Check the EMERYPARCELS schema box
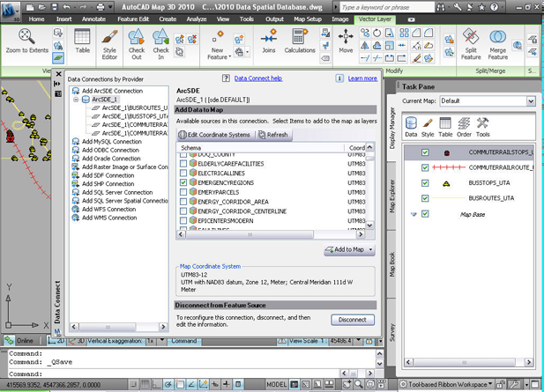Viewport: 544px width, 392px height. (183, 192)
